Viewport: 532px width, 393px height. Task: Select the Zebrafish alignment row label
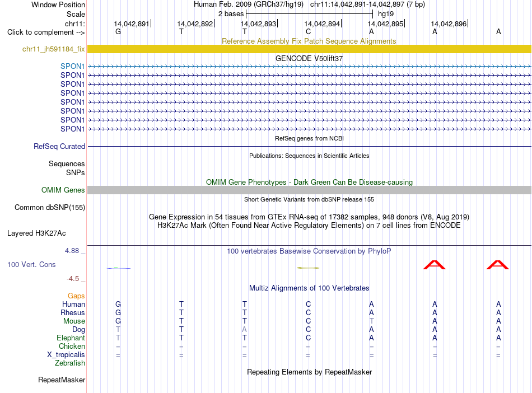pos(70,363)
